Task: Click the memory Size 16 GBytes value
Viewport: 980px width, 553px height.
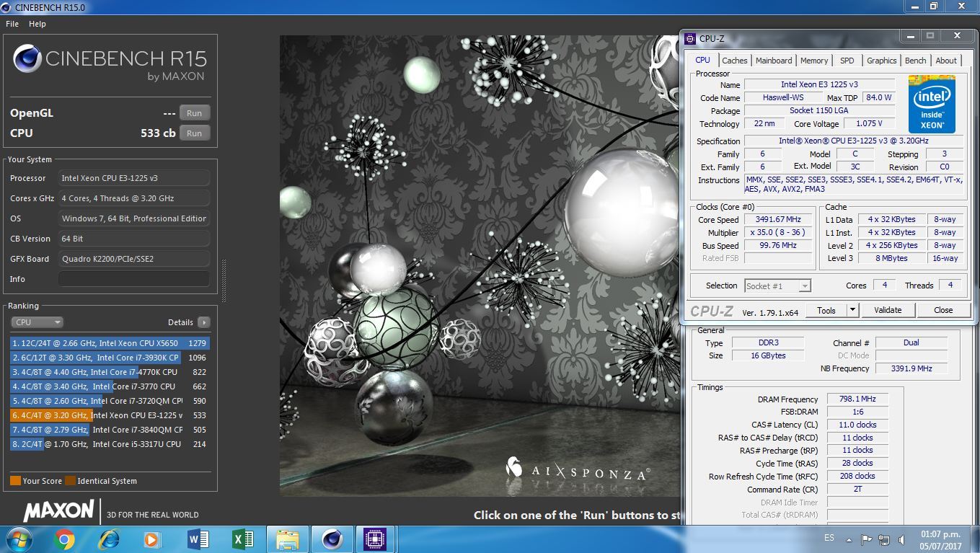Action: (767, 355)
